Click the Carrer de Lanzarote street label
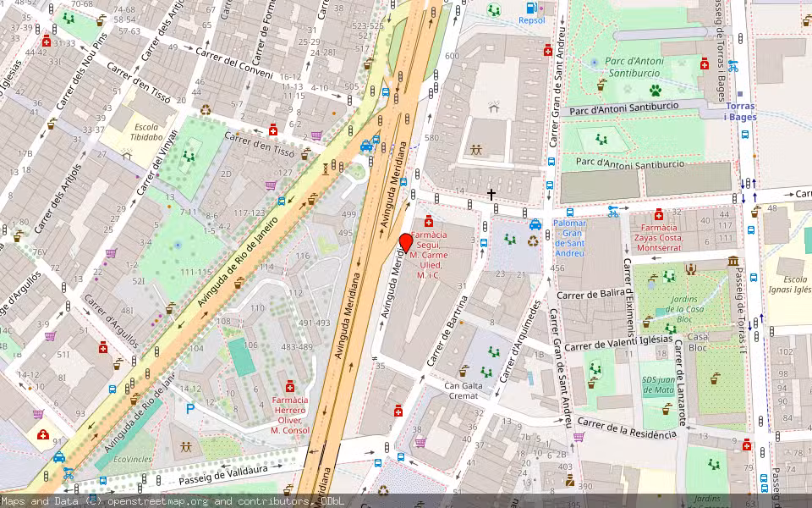Image resolution: width=812 pixels, height=508 pixels. pos(680,383)
